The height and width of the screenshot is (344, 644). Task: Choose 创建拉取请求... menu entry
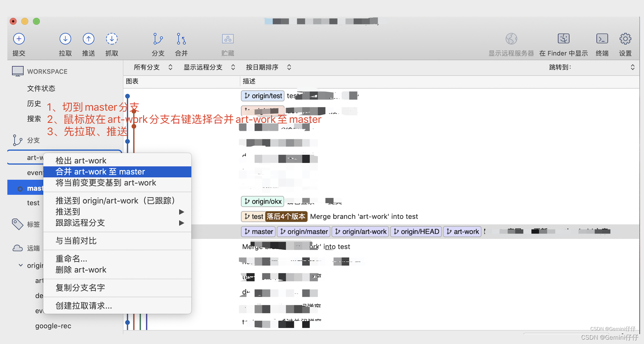click(x=117, y=306)
